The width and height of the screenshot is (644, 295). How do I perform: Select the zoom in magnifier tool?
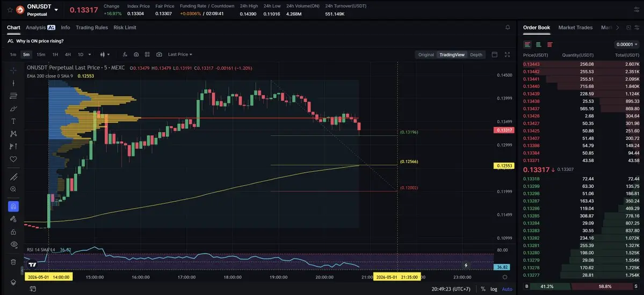tap(13, 189)
